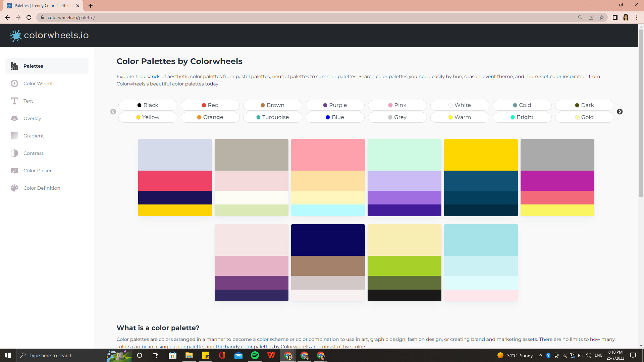The image size is (644, 362).
Task: Open the Overlay layers icon
Action: (x=14, y=118)
